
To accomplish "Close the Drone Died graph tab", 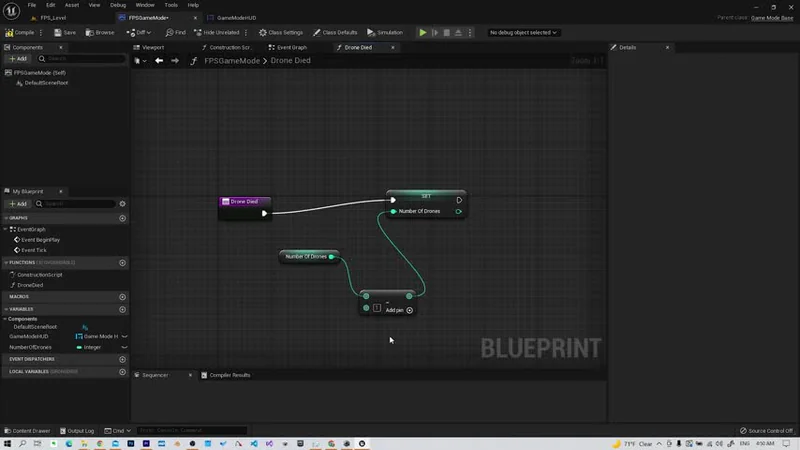I will (393, 47).
